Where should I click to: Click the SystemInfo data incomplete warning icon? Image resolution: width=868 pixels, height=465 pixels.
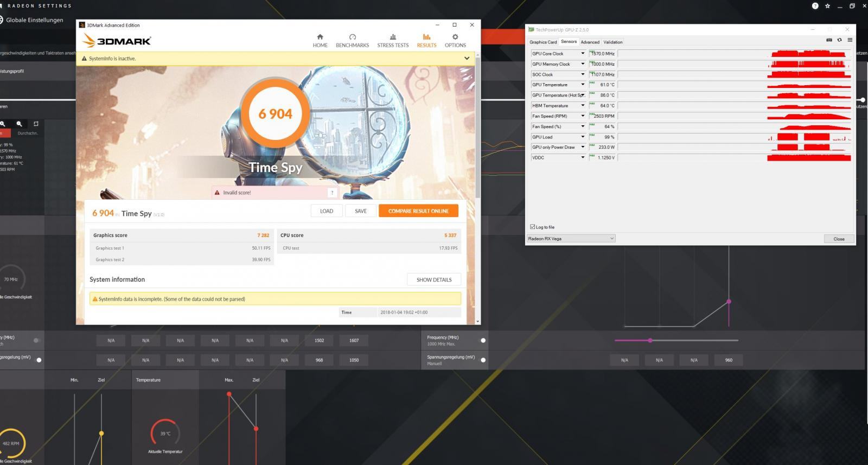coord(95,299)
